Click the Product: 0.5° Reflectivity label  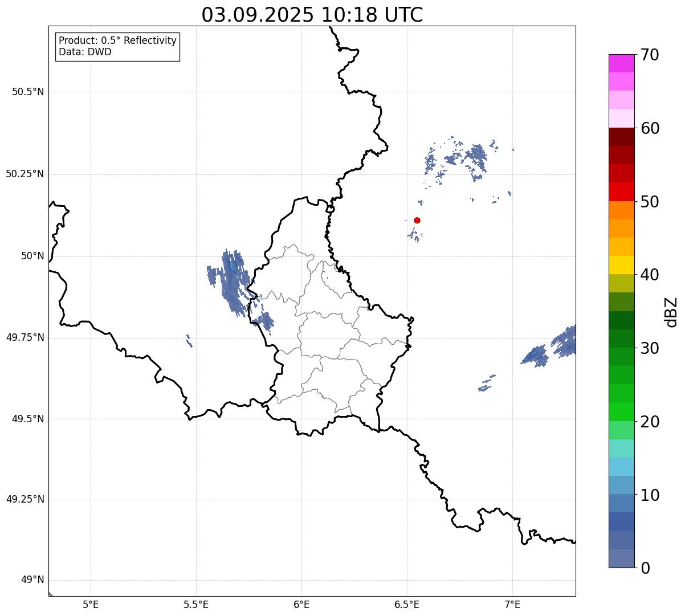(117, 41)
